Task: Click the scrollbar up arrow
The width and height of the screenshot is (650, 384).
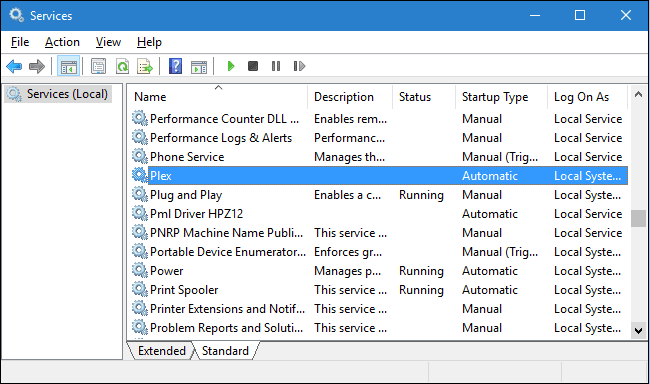Action: click(638, 95)
